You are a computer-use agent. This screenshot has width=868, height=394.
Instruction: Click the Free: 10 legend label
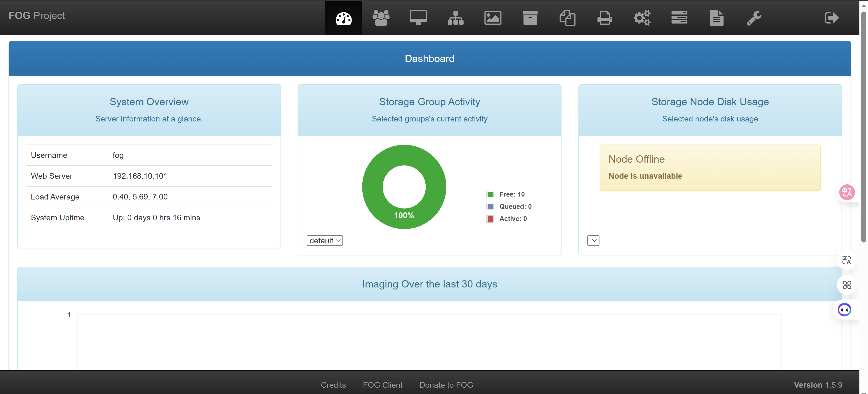[512, 195]
